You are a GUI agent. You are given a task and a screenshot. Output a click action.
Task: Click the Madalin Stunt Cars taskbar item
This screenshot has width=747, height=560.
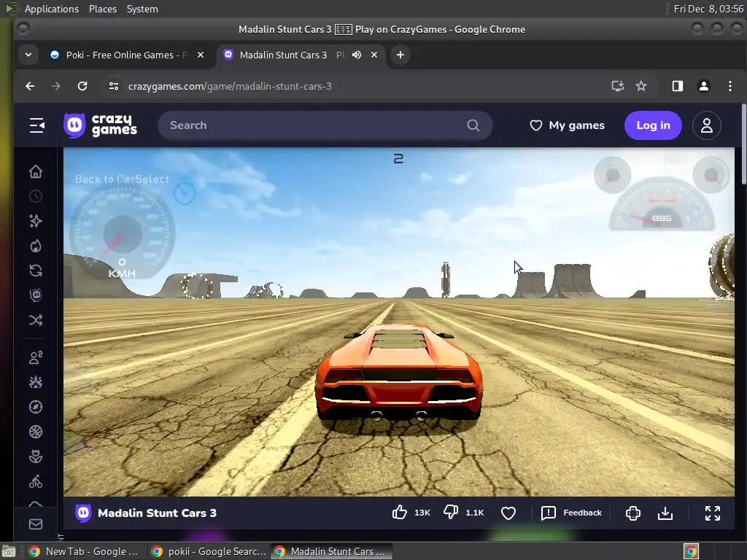click(x=332, y=551)
